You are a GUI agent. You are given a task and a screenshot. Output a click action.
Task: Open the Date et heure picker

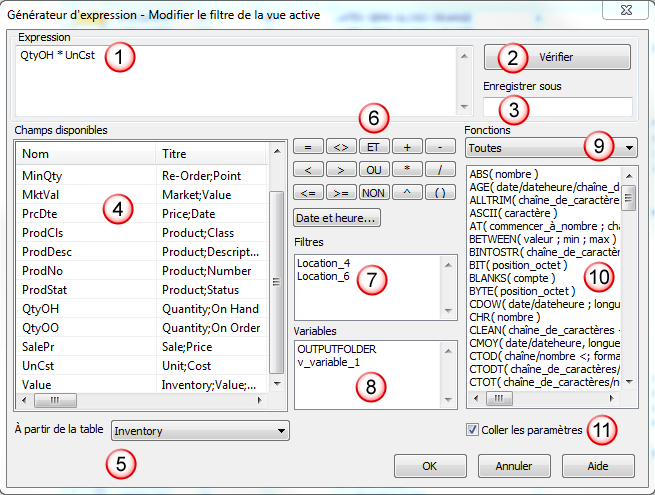pos(336,217)
